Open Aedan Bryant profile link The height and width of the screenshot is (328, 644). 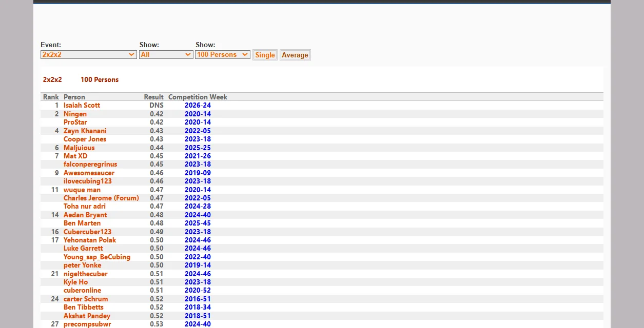[x=85, y=215]
